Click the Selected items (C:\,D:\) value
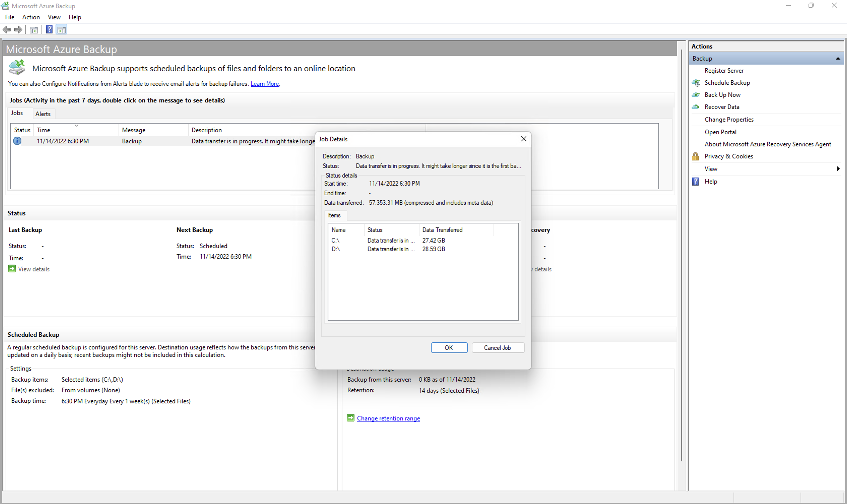The height and width of the screenshot is (504, 847). [x=92, y=380]
